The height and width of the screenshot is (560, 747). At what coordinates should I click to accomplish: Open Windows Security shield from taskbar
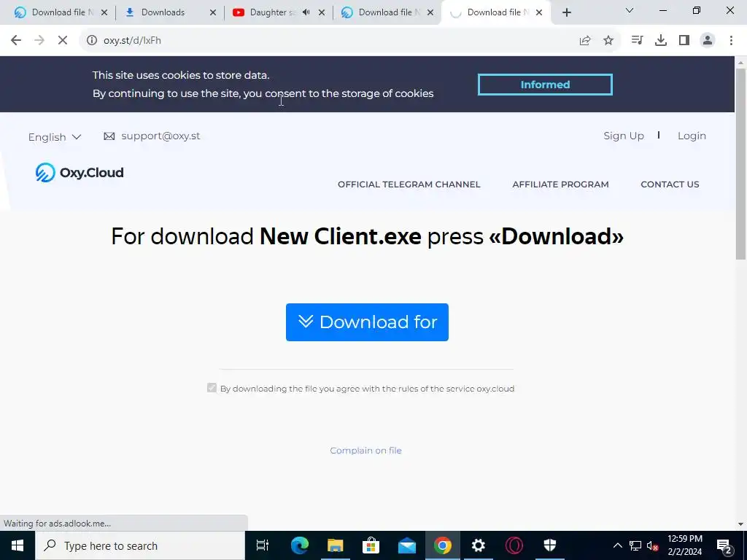(550, 545)
